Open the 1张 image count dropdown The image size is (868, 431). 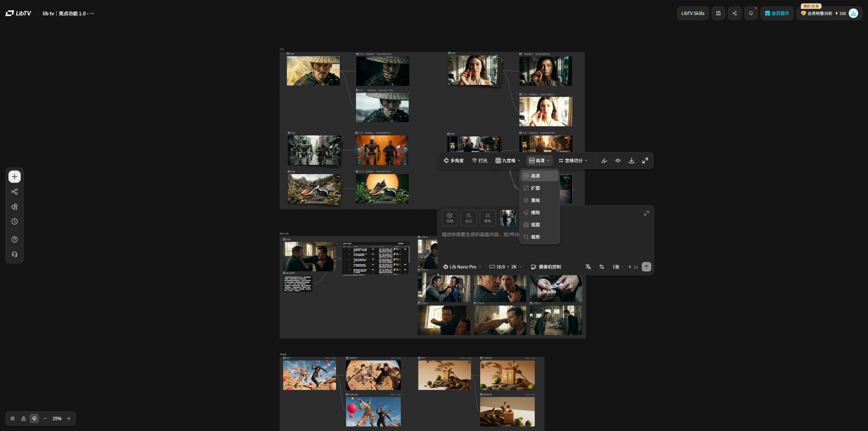pyautogui.click(x=618, y=267)
